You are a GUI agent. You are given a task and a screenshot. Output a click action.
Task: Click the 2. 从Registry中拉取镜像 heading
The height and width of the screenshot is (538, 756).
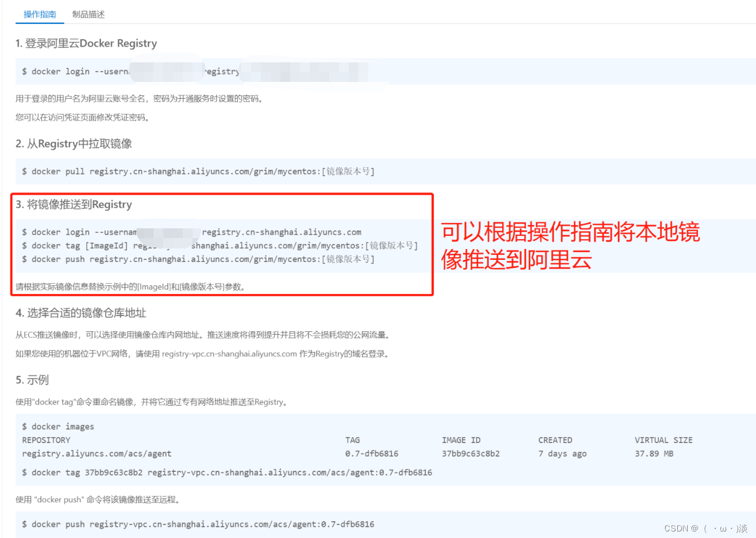coord(74,144)
